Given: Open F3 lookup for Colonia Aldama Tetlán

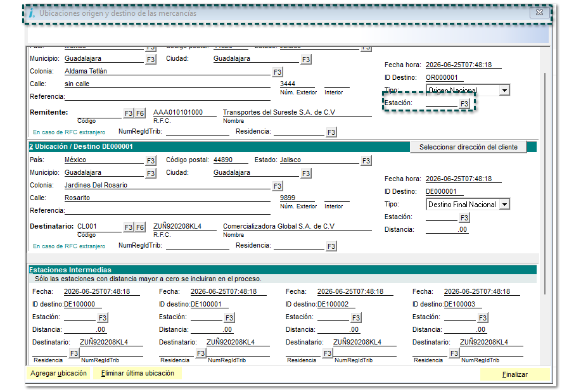Looking at the screenshot, I should [x=278, y=72].
